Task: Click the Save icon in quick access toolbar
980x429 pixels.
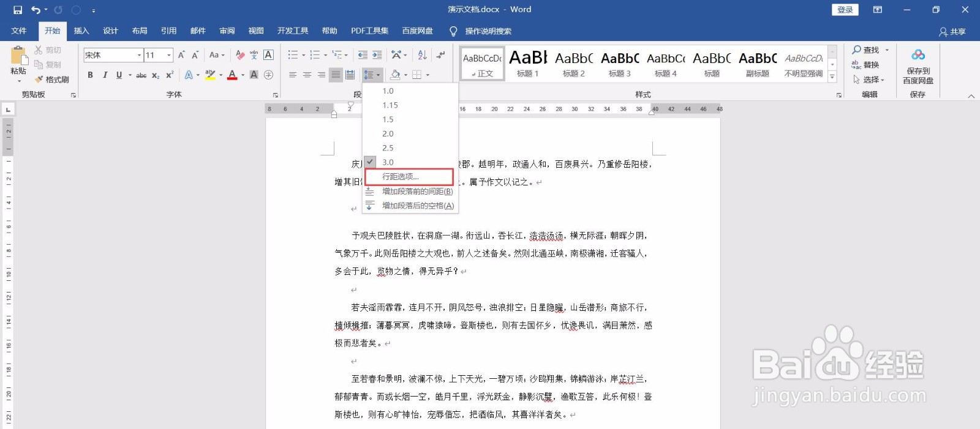Action: [x=18, y=10]
